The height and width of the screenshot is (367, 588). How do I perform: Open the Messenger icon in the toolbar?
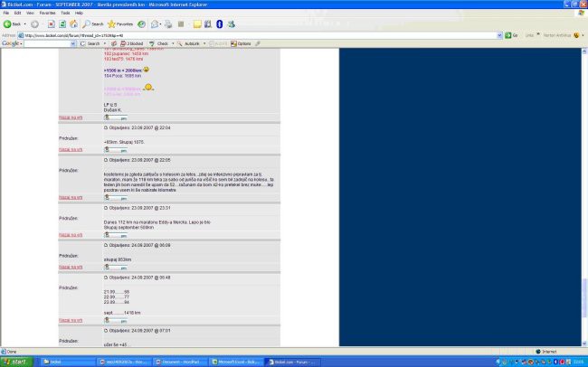click(231, 24)
